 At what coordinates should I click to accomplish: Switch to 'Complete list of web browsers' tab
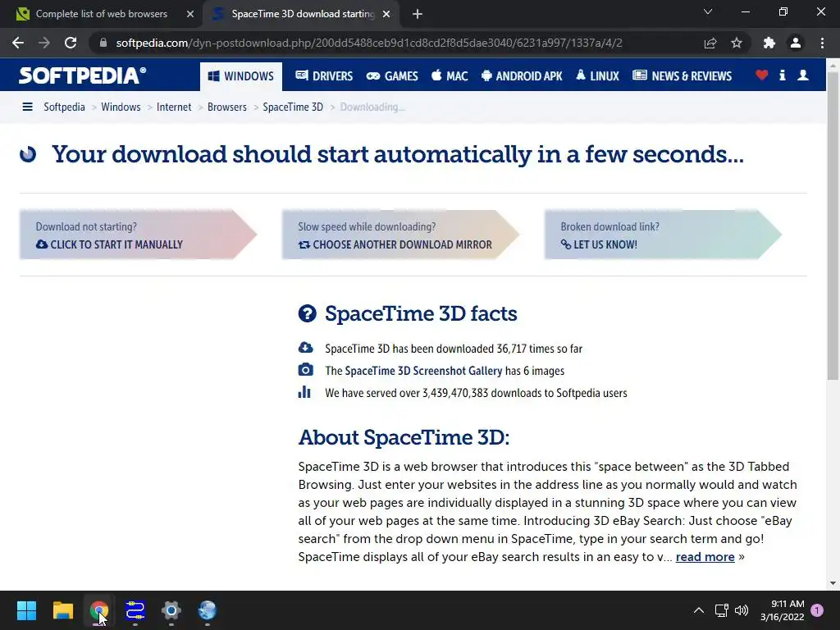101,14
